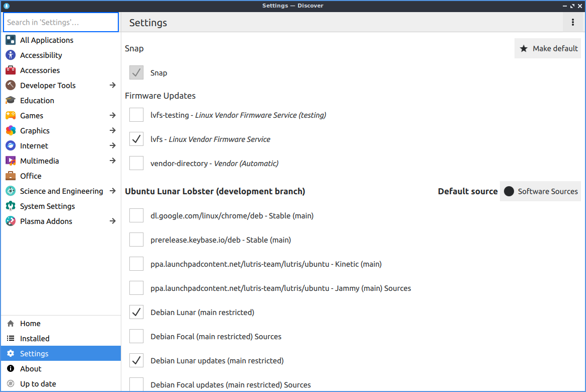Open the Installed page
Image resolution: width=586 pixels, height=392 pixels.
click(x=35, y=339)
